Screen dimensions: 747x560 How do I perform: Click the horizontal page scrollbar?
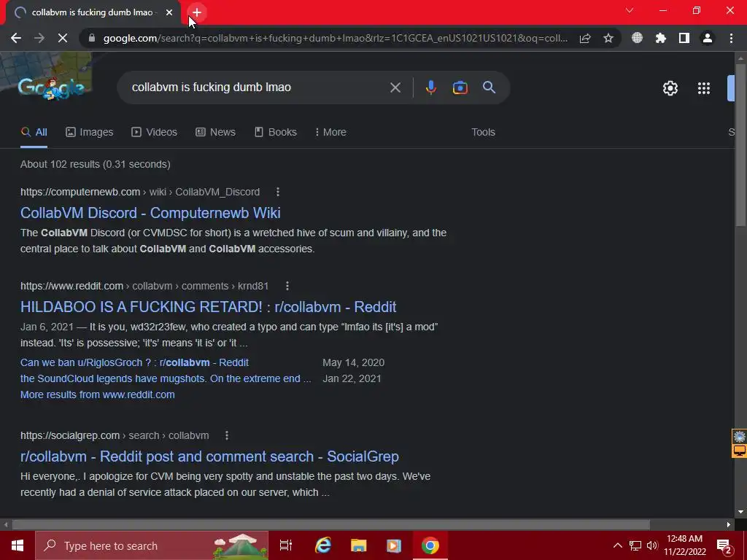[x=330, y=524]
